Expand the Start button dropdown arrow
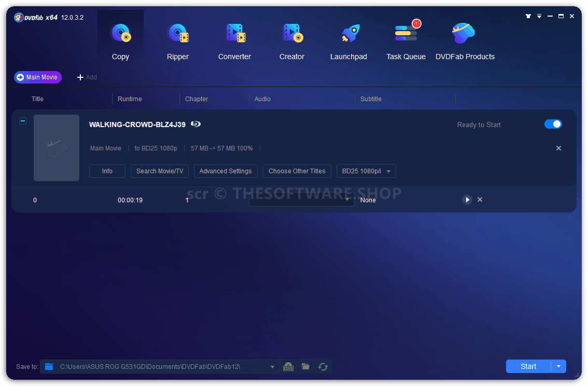Image resolution: width=588 pixels, height=386 pixels. point(559,366)
